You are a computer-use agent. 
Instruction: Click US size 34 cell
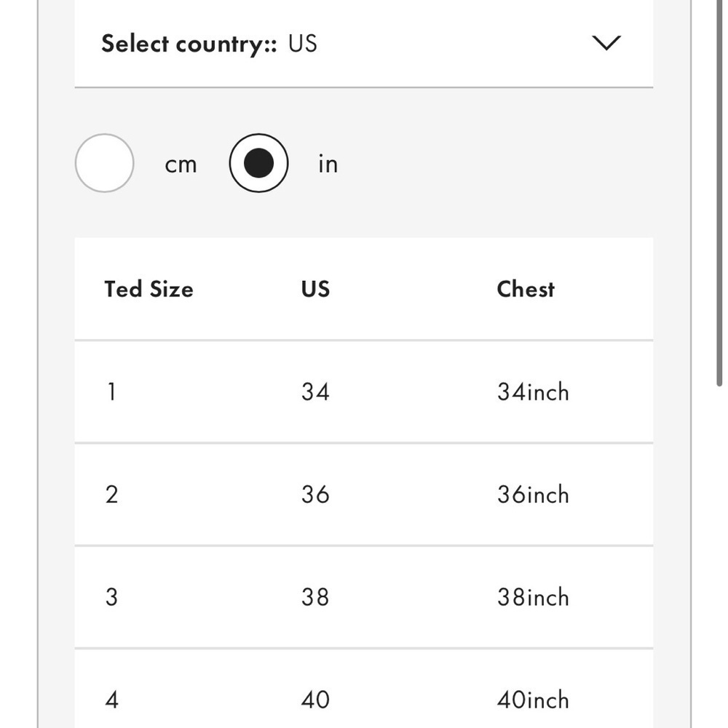[x=315, y=392]
